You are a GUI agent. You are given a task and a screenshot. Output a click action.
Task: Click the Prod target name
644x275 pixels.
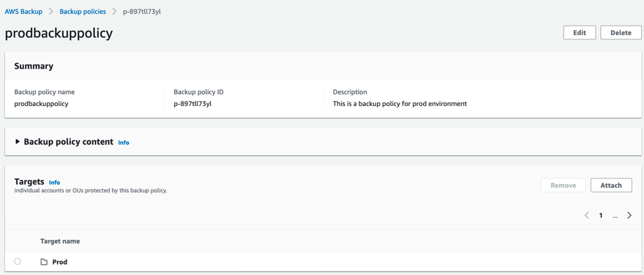60,262
